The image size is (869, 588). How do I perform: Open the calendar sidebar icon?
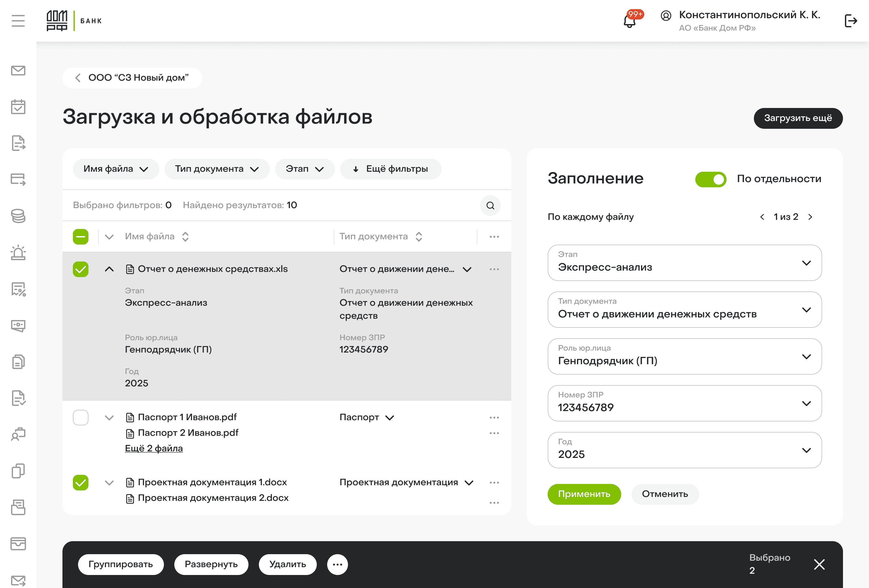(18, 107)
